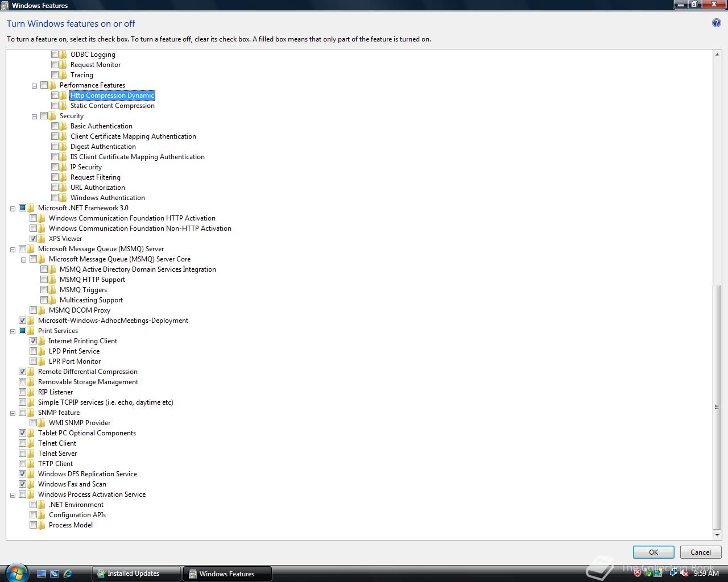Uncheck Tablet PC Optional Components

pos(22,433)
